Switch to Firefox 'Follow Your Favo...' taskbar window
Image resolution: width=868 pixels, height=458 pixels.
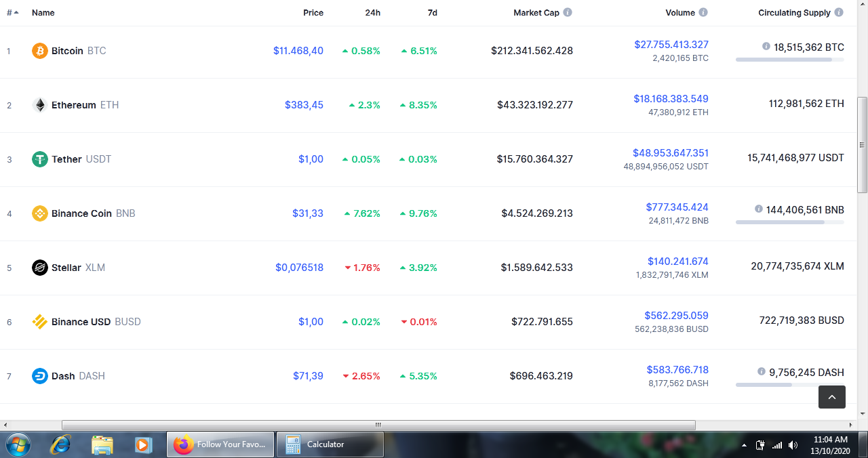[x=221, y=444]
